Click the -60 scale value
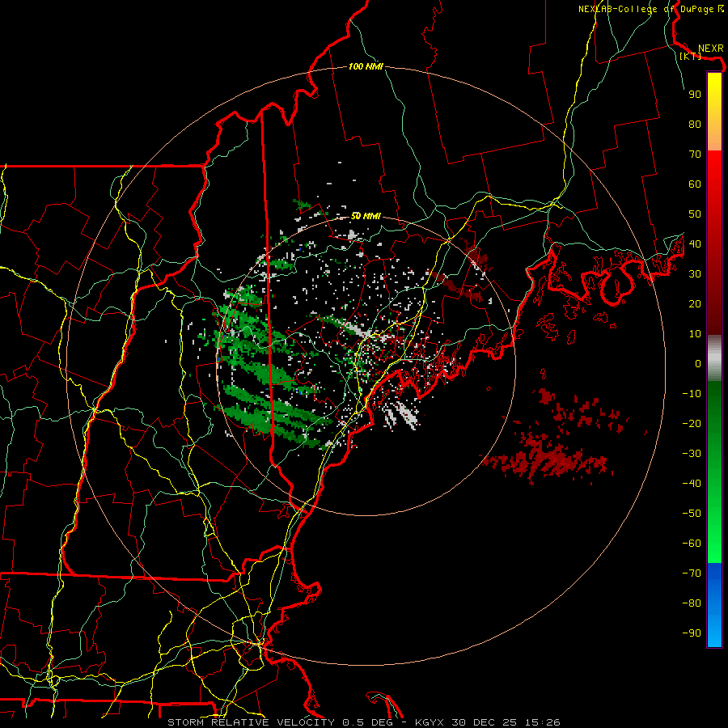Viewport: 728px width, 728px height. (x=692, y=544)
